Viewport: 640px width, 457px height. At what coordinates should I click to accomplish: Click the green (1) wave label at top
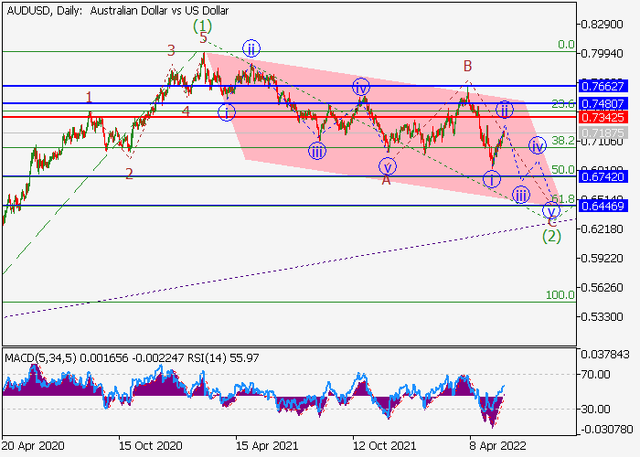(x=203, y=25)
